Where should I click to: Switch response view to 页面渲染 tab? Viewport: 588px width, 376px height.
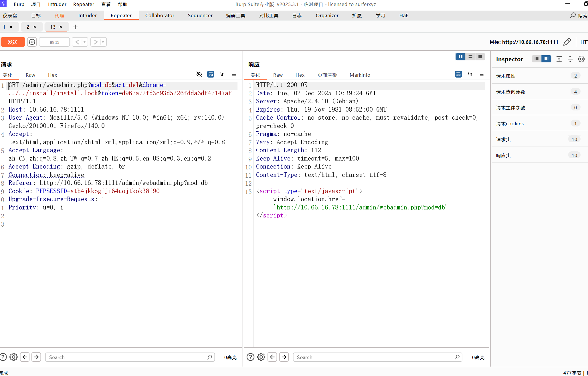327,75
